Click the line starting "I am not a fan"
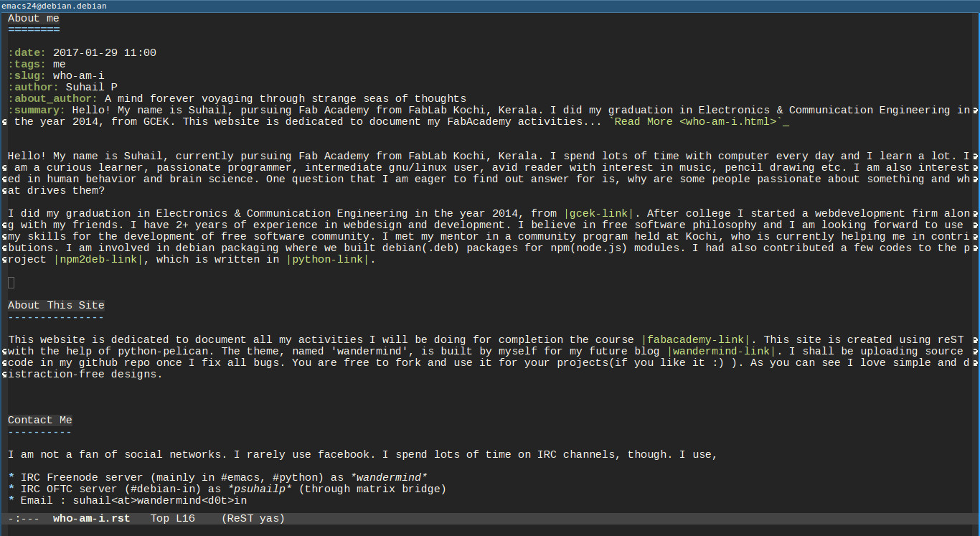The height and width of the screenshot is (536, 980). coord(362,455)
